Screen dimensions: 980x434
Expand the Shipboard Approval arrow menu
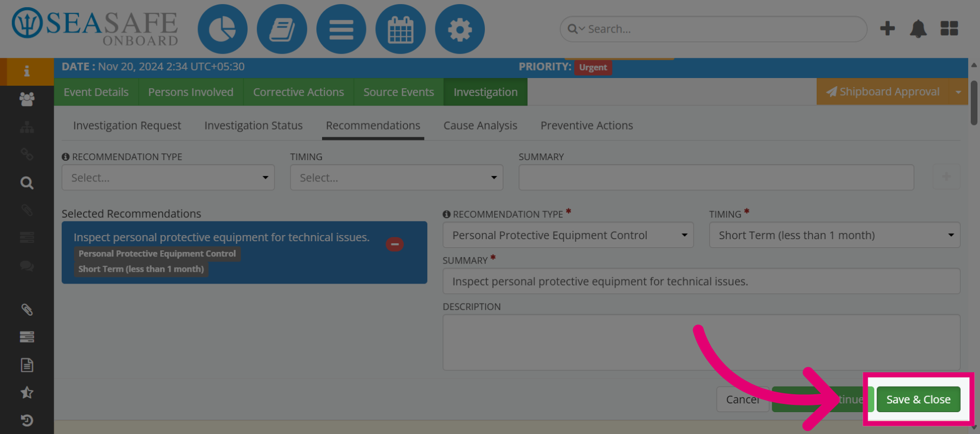coord(958,92)
